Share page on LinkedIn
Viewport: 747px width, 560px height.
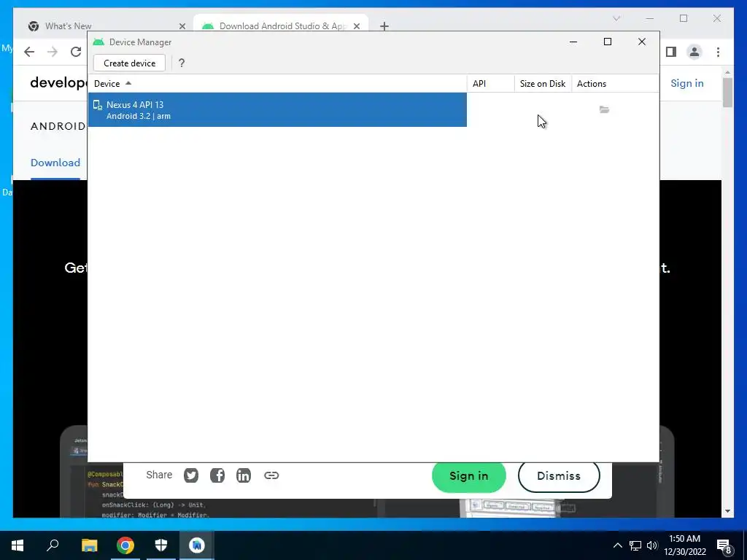pyautogui.click(x=244, y=475)
